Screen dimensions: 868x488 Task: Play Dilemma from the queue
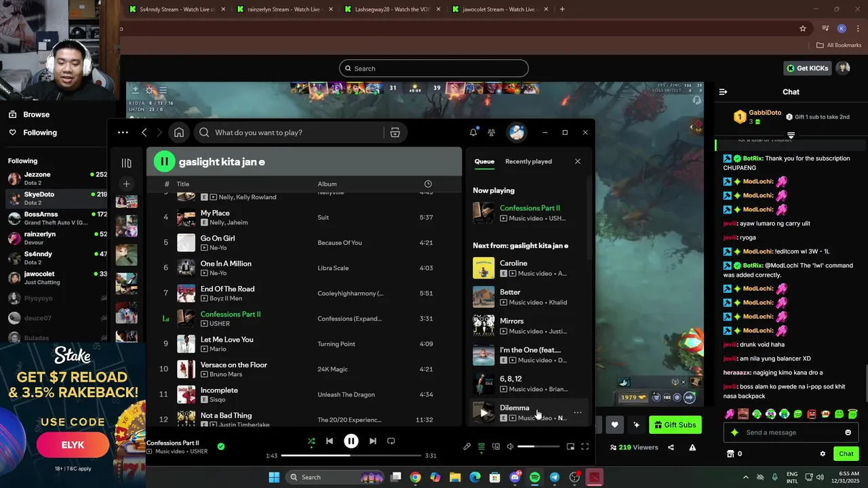coord(484,412)
